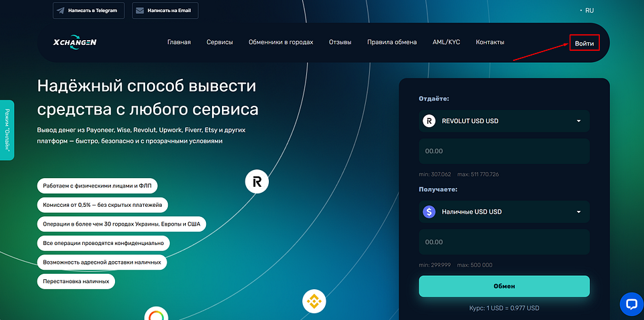
Task: Click the give amount input field
Action: pyautogui.click(x=504, y=151)
